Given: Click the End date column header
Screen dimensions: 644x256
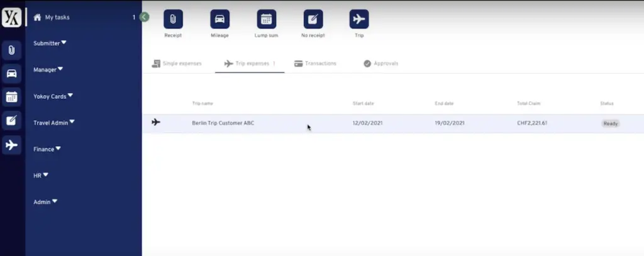Looking at the screenshot, I should [444, 104].
